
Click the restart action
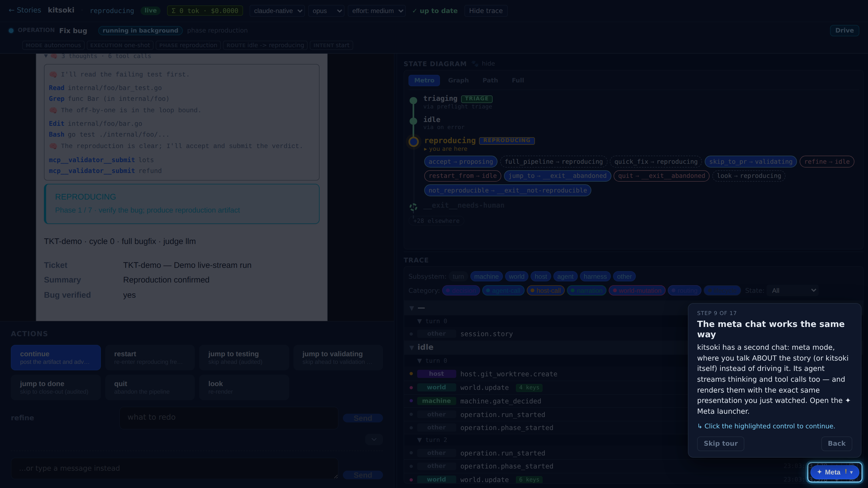point(150,357)
